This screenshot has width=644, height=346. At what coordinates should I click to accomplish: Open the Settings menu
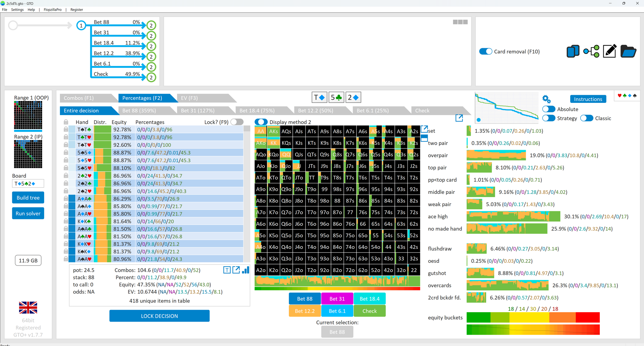point(17,10)
